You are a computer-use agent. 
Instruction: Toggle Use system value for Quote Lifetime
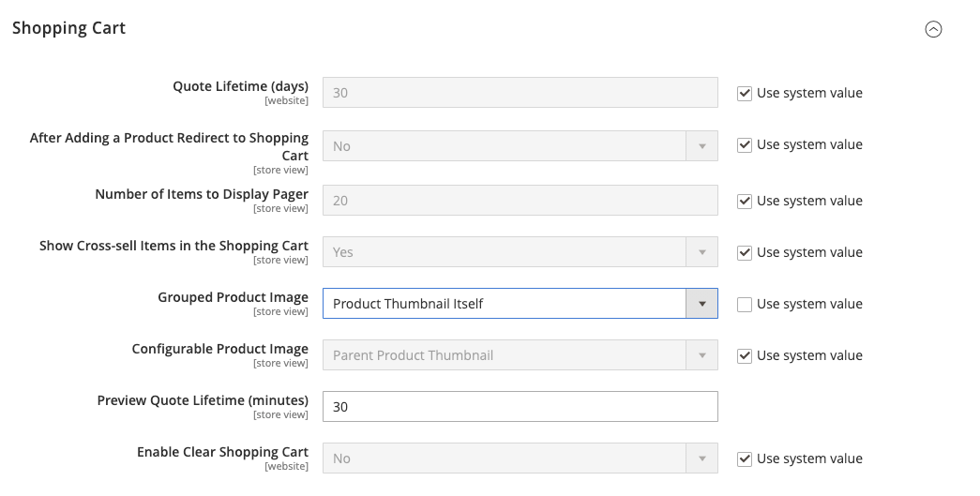click(745, 94)
